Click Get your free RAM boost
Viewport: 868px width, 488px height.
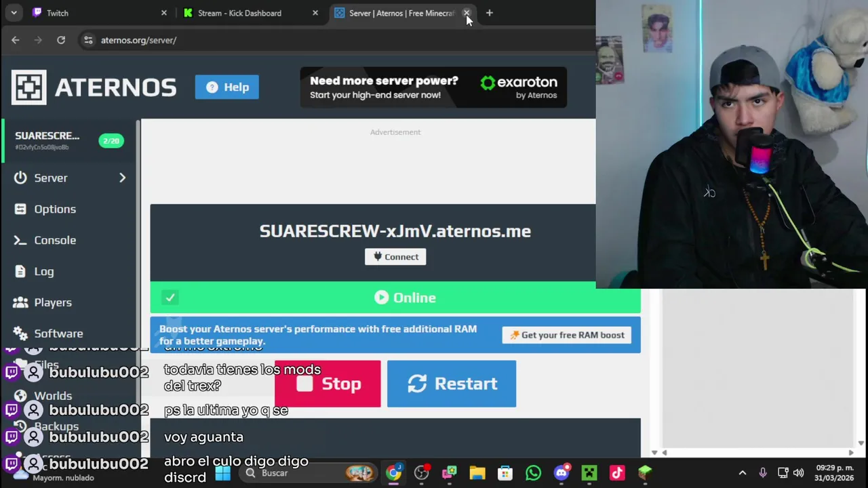click(567, 335)
